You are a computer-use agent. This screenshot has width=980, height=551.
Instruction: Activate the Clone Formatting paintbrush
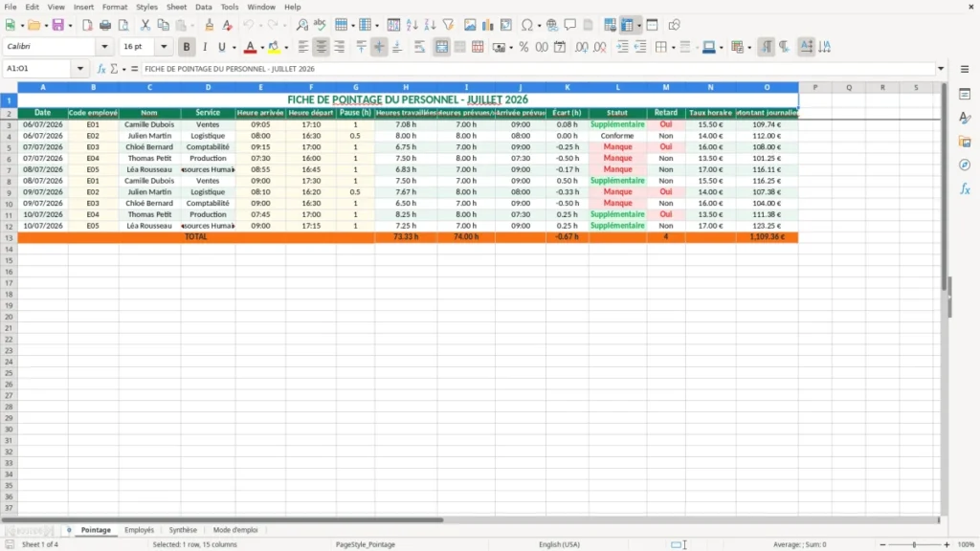pos(210,25)
